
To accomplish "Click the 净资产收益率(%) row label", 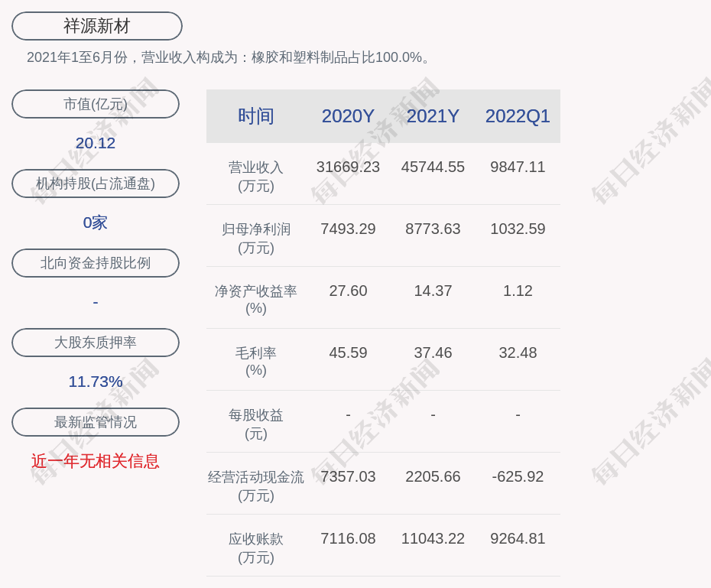I will tap(256, 300).
